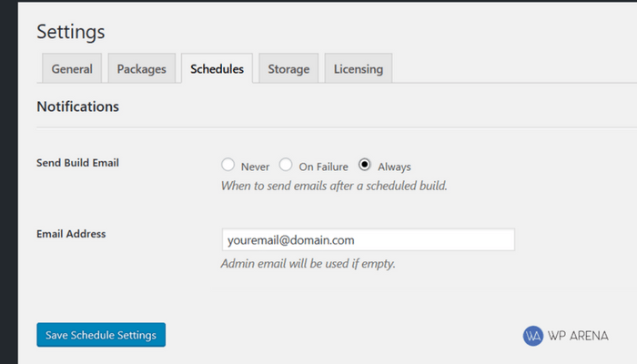Click the Never label text
This screenshot has width=637, height=364.
[x=255, y=167]
